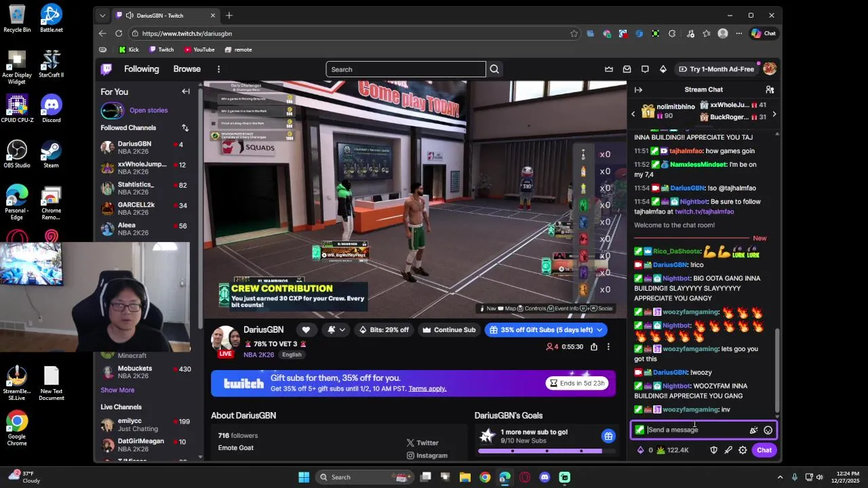
Task: Open Bits cheer icon in message box
Action: tap(753, 430)
